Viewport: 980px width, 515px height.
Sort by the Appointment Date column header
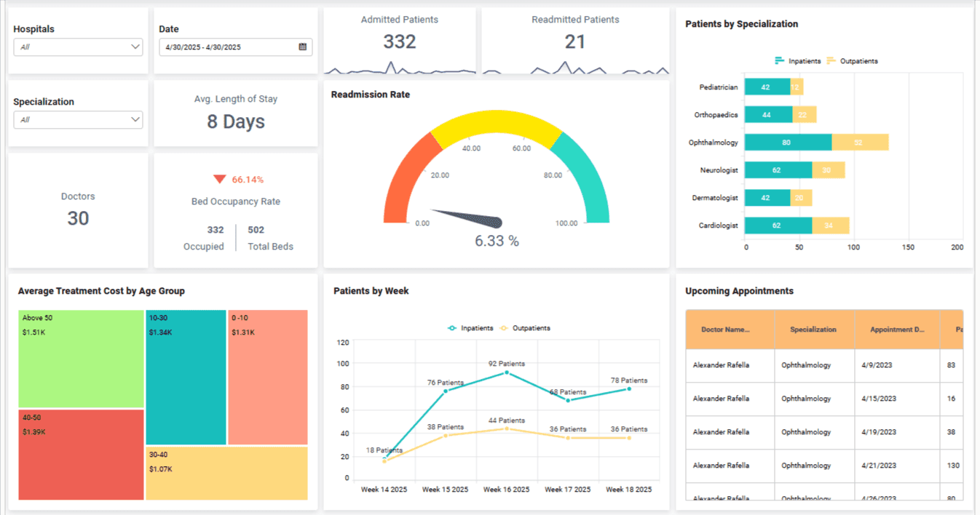pyautogui.click(x=896, y=330)
